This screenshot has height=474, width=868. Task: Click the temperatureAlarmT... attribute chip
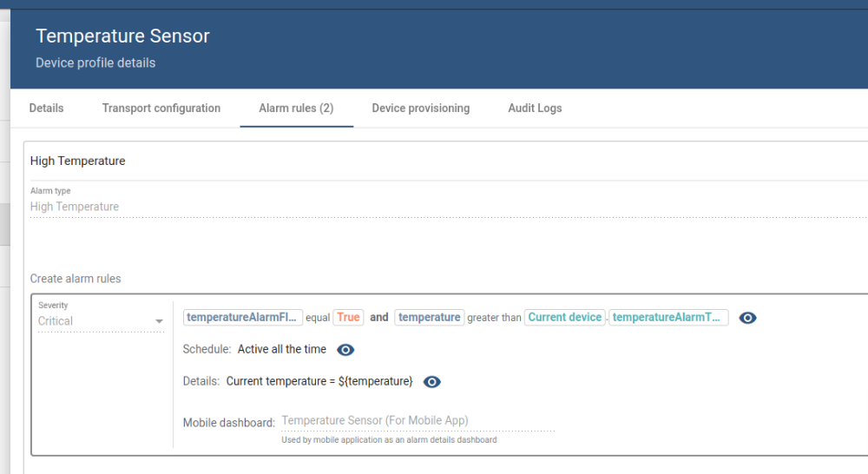[667, 318]
